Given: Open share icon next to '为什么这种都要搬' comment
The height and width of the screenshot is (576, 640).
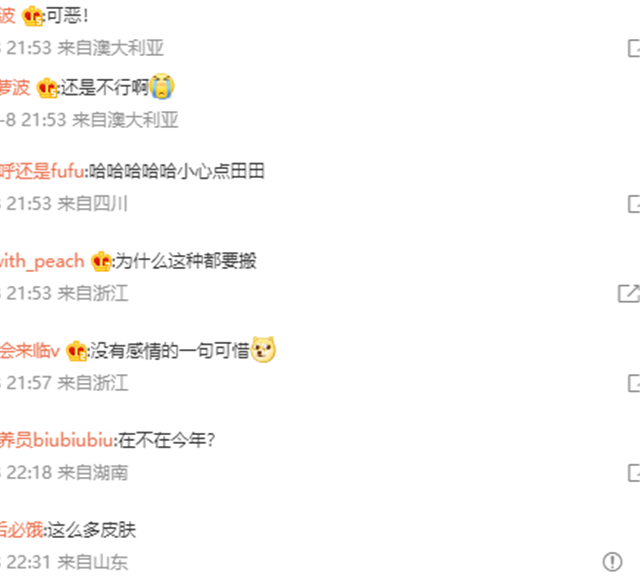Looking at the screenshot, I should click(629, 294).
